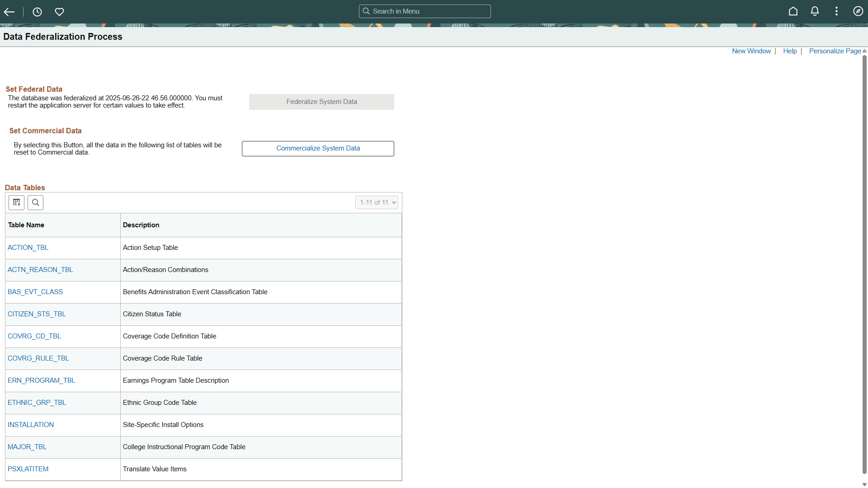
Task: Click the Description column header
Action: pos(261,225)
